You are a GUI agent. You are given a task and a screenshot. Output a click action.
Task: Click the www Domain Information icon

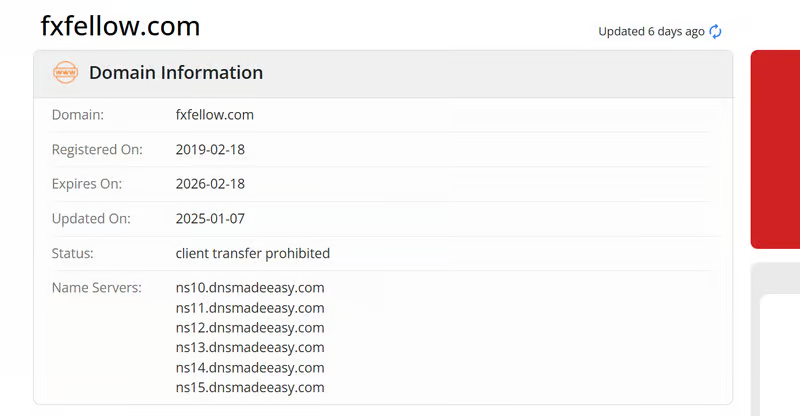[65, 73]
